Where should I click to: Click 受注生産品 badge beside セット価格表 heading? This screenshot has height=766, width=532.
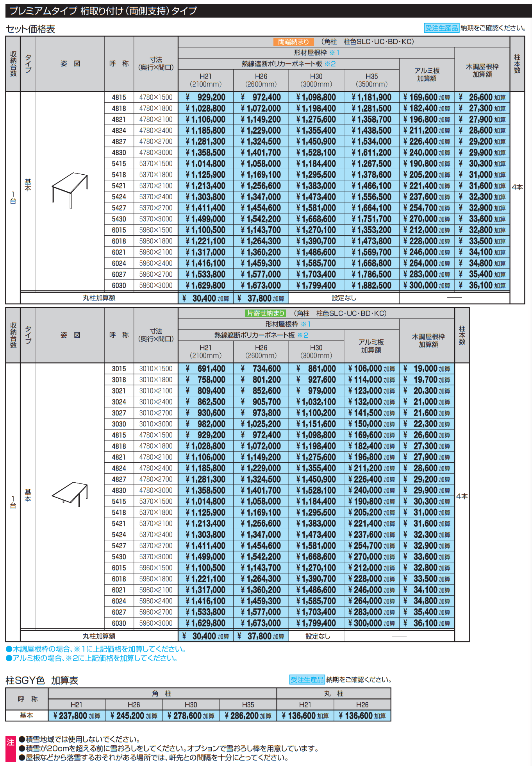(x=441, y=28)
